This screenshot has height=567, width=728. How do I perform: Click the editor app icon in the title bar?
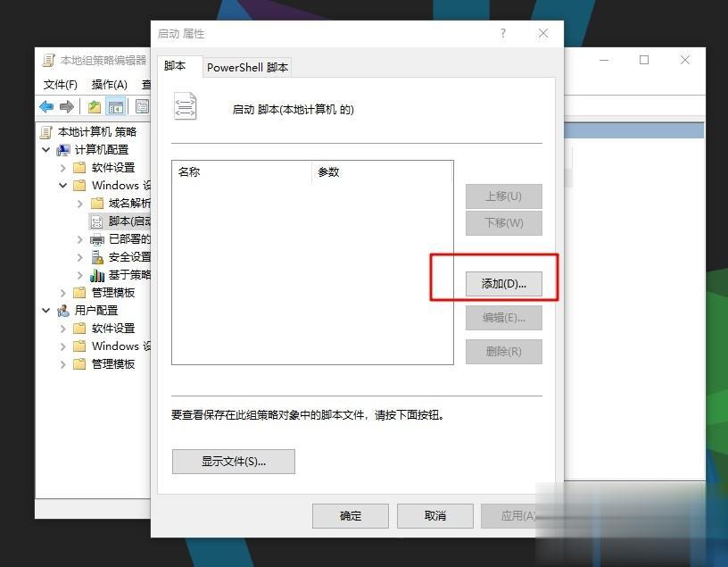48,60
